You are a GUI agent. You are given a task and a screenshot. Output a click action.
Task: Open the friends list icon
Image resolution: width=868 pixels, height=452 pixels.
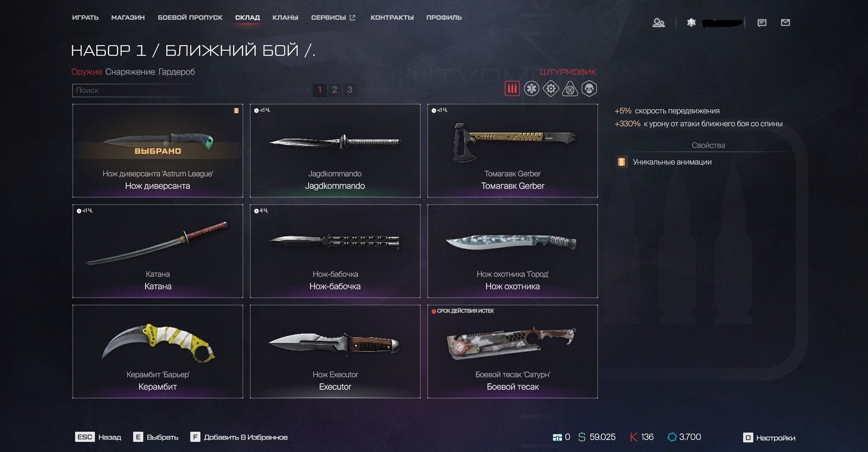click(x=659, y=23)
